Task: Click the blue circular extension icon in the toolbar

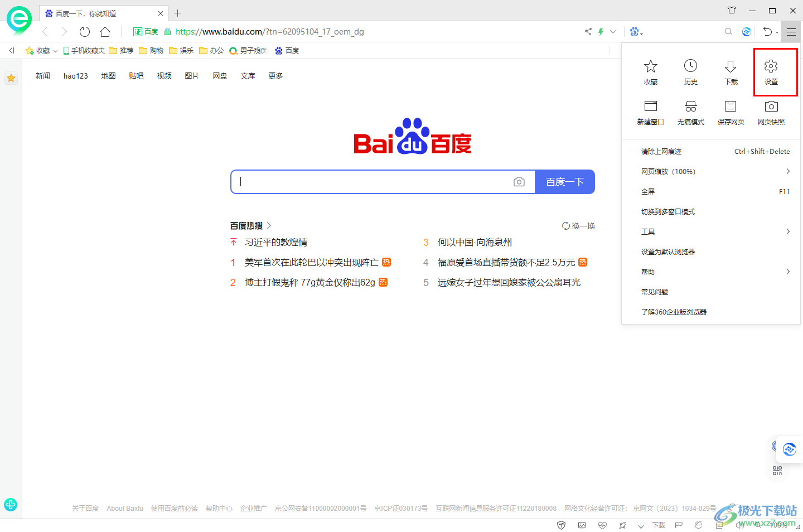Action: coord(747,32)
